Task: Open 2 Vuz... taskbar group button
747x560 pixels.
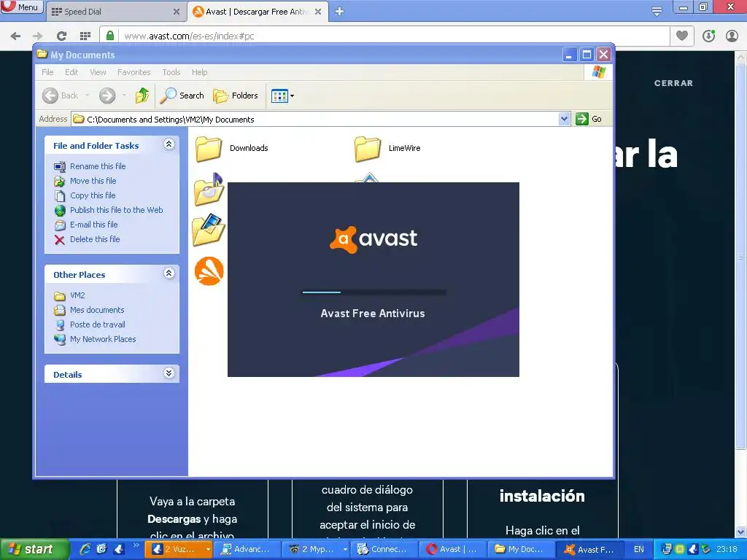Action: click(178, 549)
